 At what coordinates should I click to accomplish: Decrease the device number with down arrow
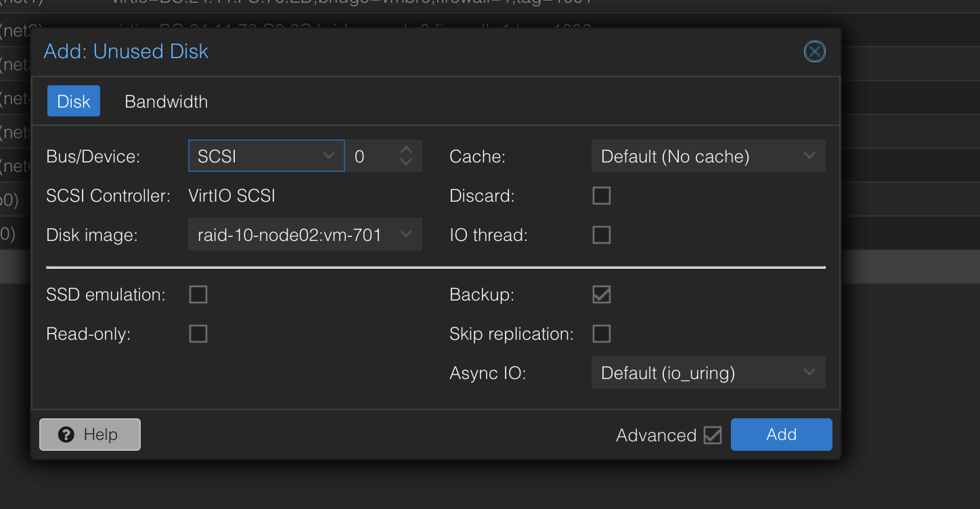[x=406, y=163]
